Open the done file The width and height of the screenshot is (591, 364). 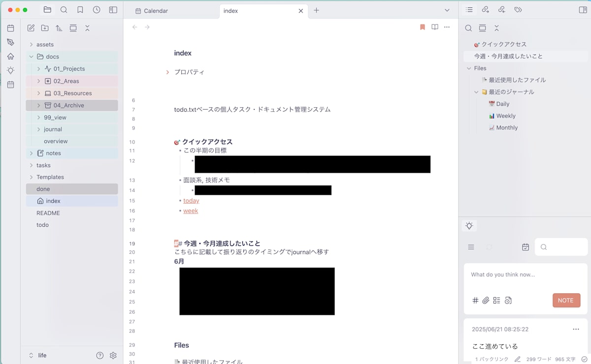pos(72,189)
